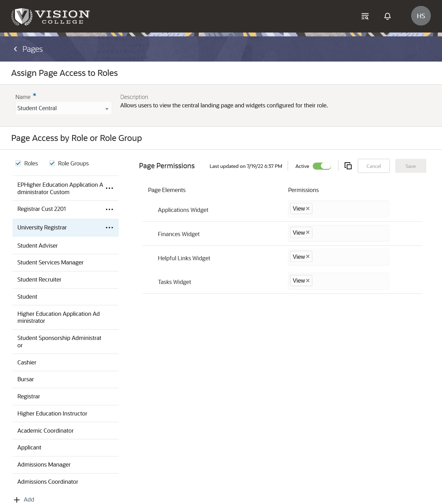
Task: Open more options for Registrar Cust 2201
Action: coord(109,210)
